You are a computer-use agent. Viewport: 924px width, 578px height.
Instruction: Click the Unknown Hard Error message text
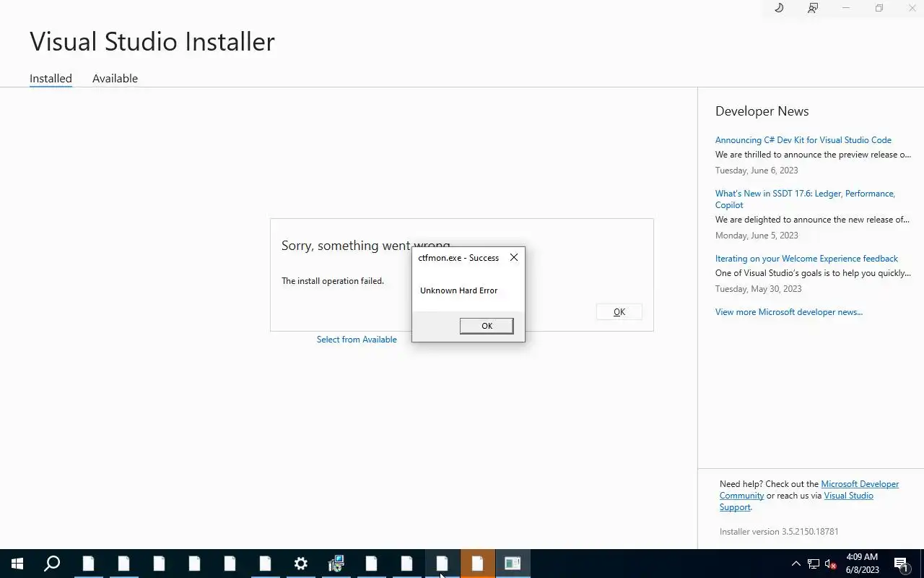point(459,290)
